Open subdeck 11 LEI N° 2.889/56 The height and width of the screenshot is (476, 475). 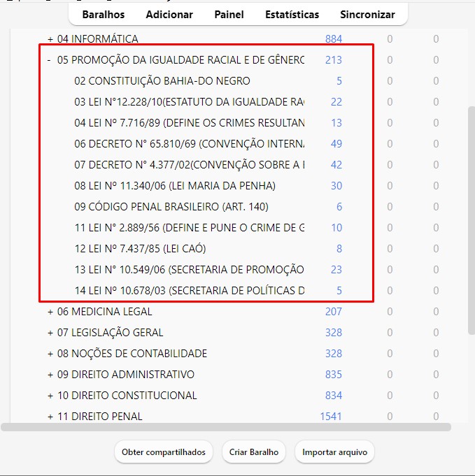pyautogui.click(x=189, y=228)
